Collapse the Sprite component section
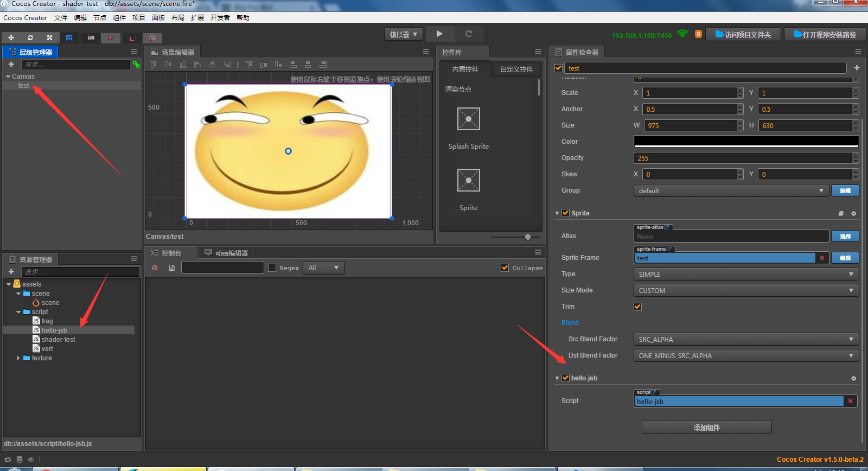Image resolution: width=868 pixels, height=471 pixels. [x=557, y=213]
